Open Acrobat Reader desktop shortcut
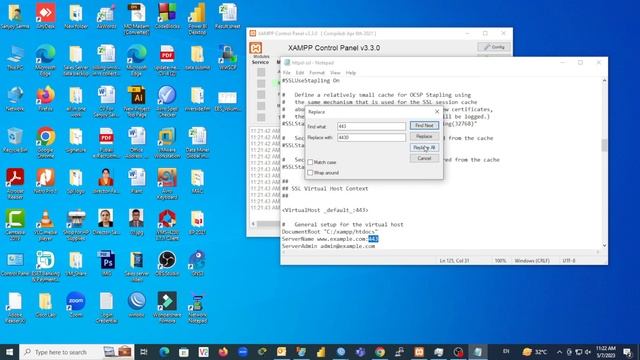The width and height of the screenshot is (640, 360). pos(15,183)
